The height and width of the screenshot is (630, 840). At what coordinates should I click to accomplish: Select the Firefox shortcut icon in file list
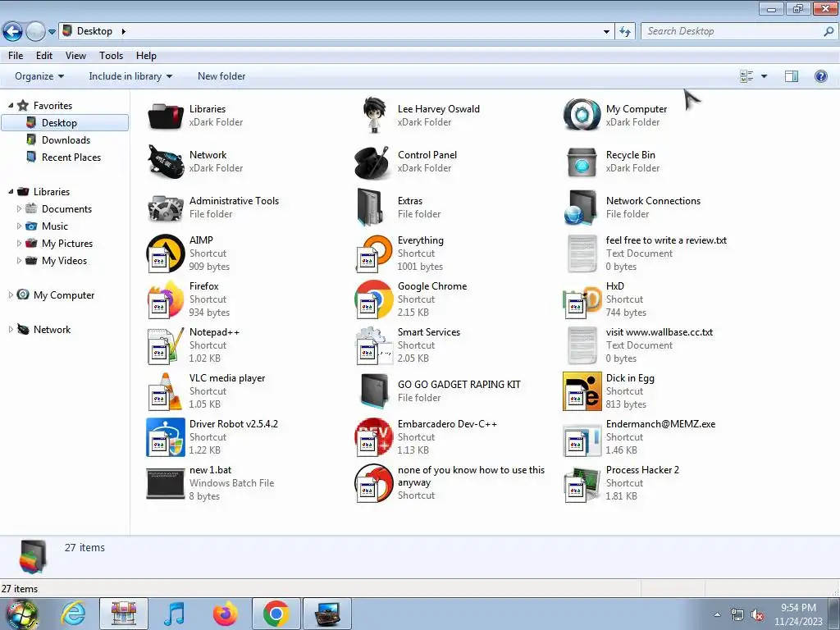click(166, 299)
